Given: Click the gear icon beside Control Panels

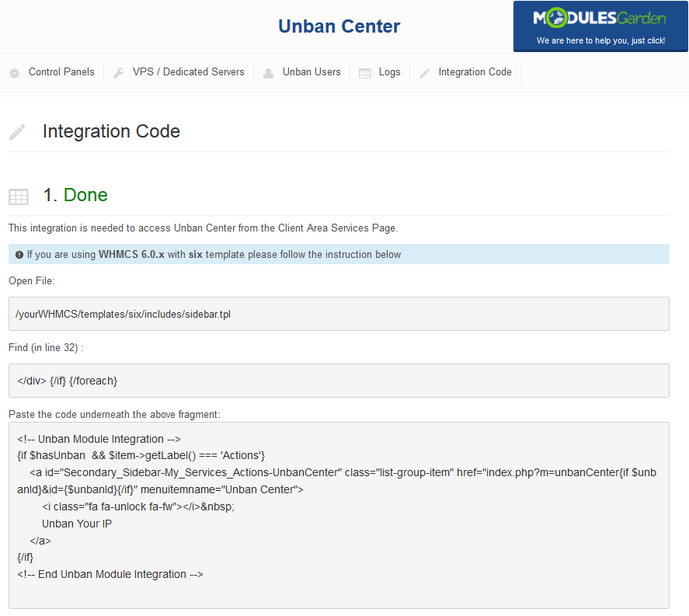Looking at the screenshot, I should point(15,73).
